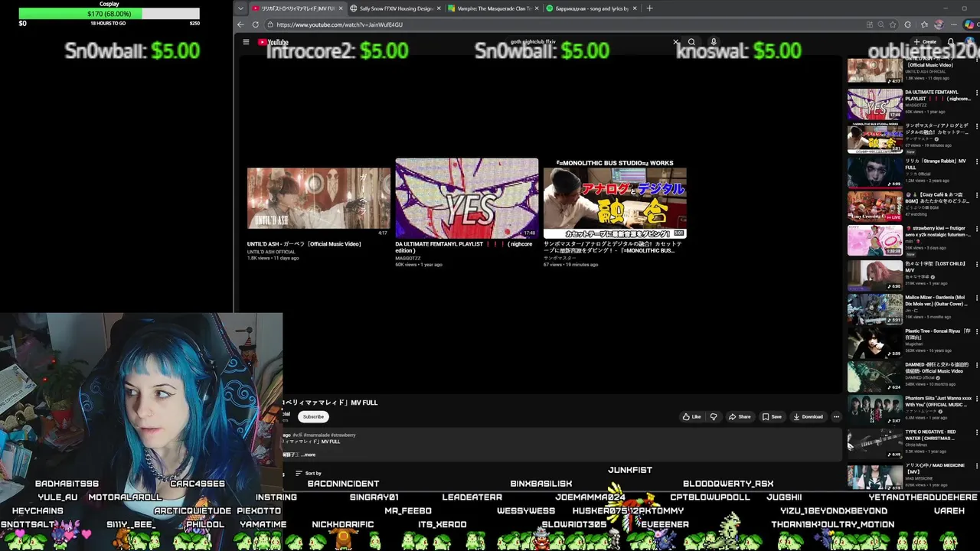Open options menu for Strange Rabbit sidebar video
980x551 pixels.
click(x=976, y=161)
